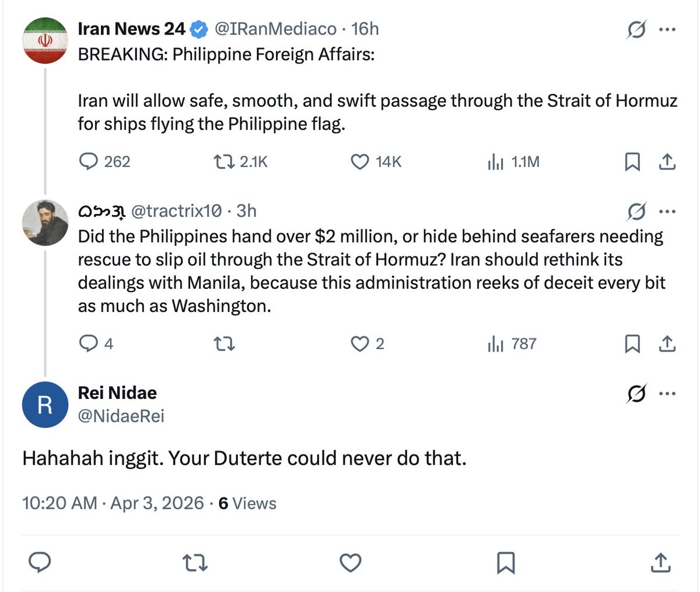This screenshot has height=592, width=700.
Task: Click the Grok icon on Rei Nidae's post
Action: click(x=636, y=394)
